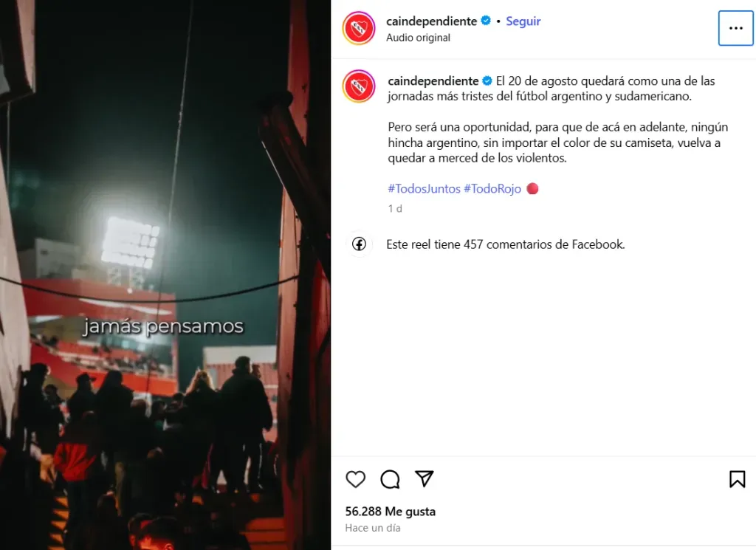The width and height of the screenshot is (756, 550).
Task: Click the 1 d caption timestamp
Action: pyautogui.click(x=395, y=209)
